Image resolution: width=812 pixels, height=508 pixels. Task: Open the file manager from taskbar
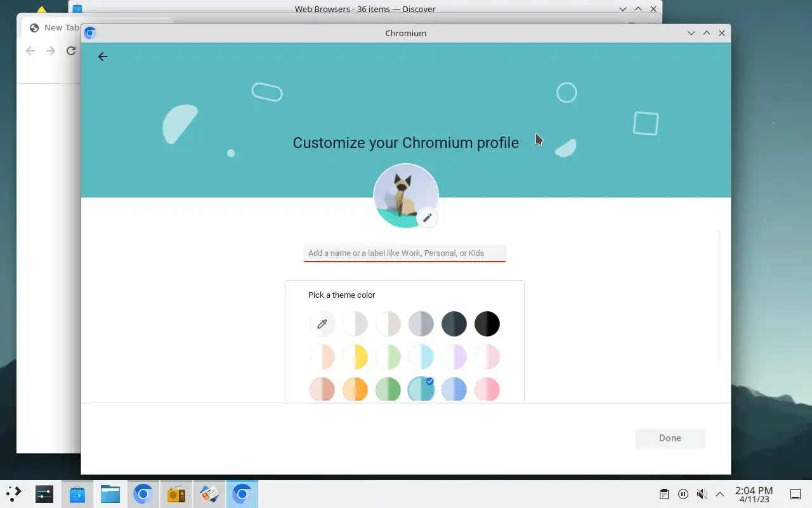tap(110, 493)
